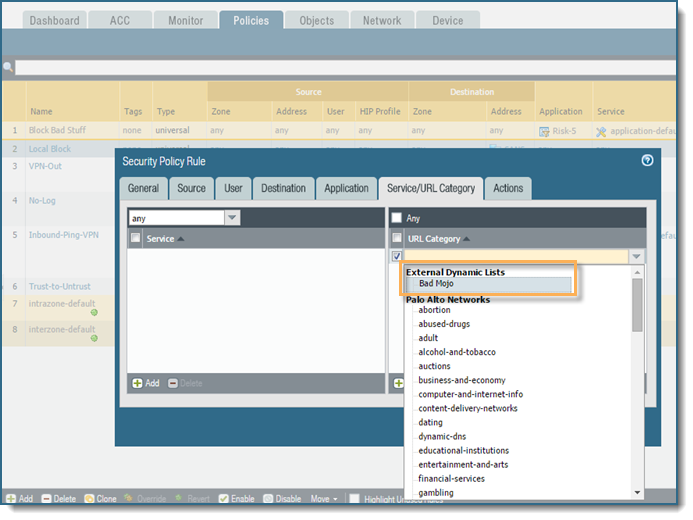Viewport: 693px width, 520px height.
Task: Open the Objects tab
Action: pos(317,20)
